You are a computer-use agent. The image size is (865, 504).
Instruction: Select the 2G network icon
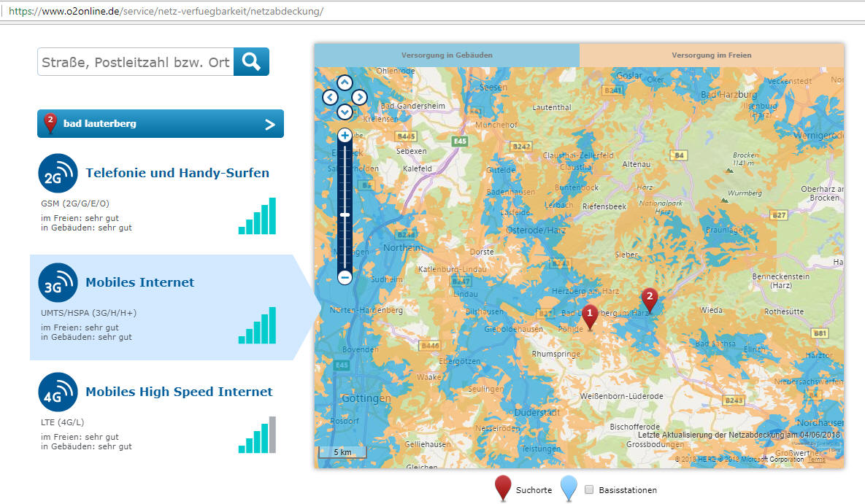(x=58, y=174)
